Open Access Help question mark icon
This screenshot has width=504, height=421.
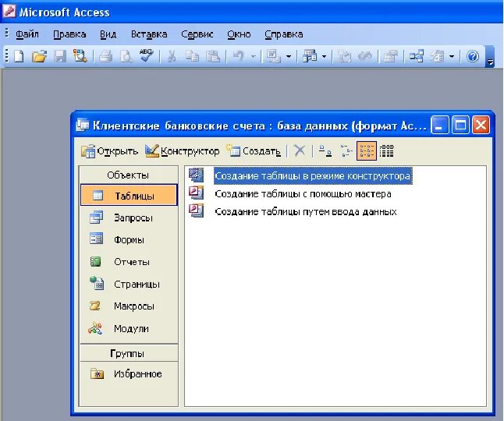pos(473,56)
